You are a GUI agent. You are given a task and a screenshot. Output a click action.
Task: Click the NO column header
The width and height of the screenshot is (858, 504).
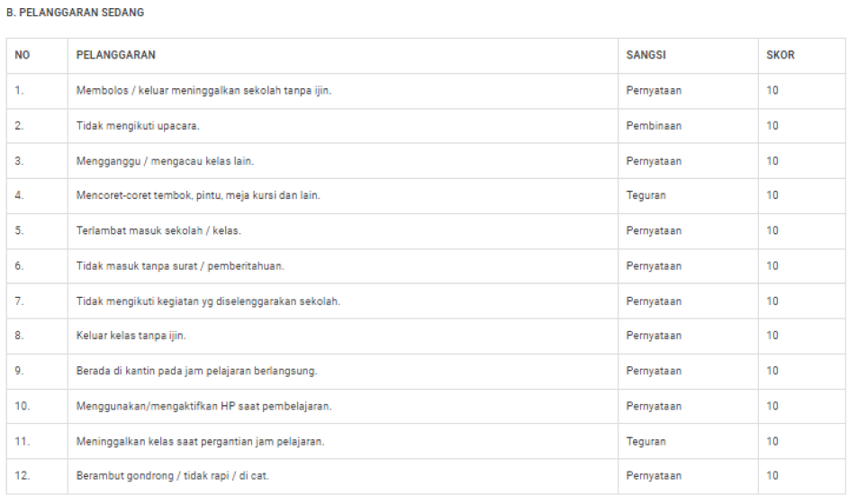click(x=23, y=55)
